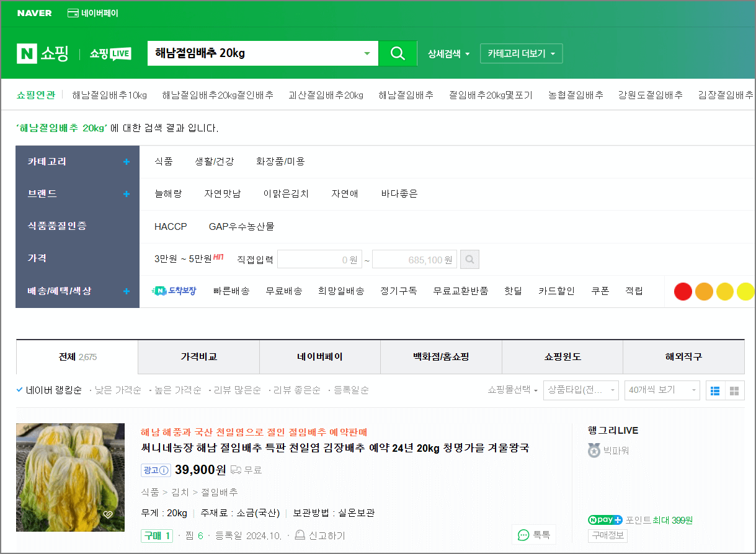Expand 배송/혜택/색상 filter with plus icon
Image resolution: width=756 pixels, height=554 pixels.
[x=127, y=291]
